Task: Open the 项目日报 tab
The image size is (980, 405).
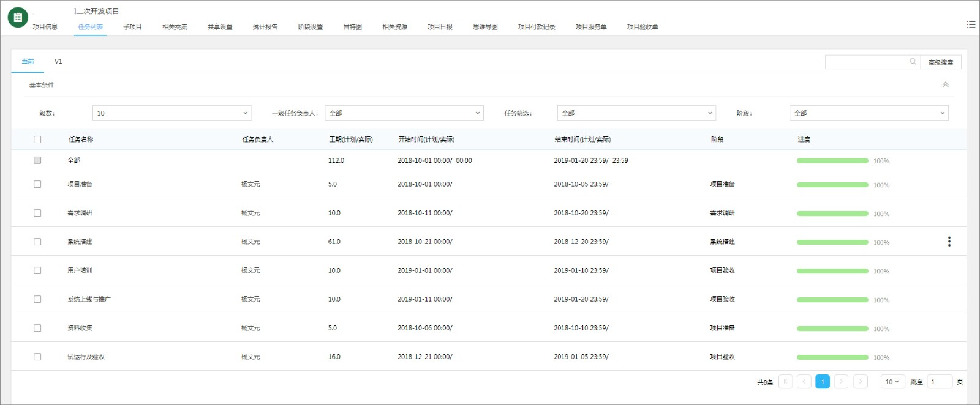Action: click(440, 27)
